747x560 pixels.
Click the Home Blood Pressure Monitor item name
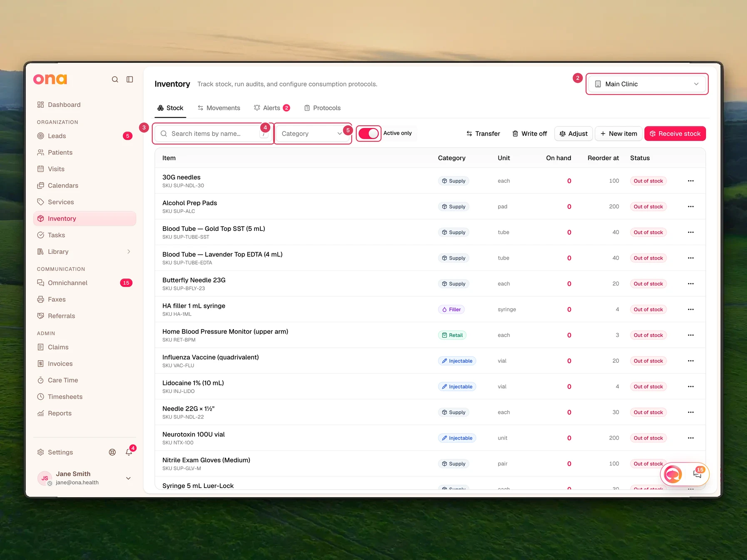tap(225, 332)
